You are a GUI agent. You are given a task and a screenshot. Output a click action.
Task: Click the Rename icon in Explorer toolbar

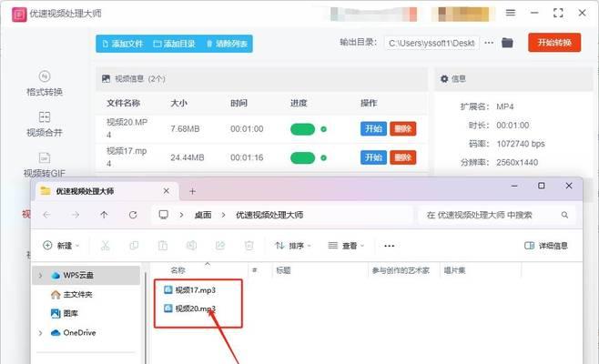tap(191, 246)
